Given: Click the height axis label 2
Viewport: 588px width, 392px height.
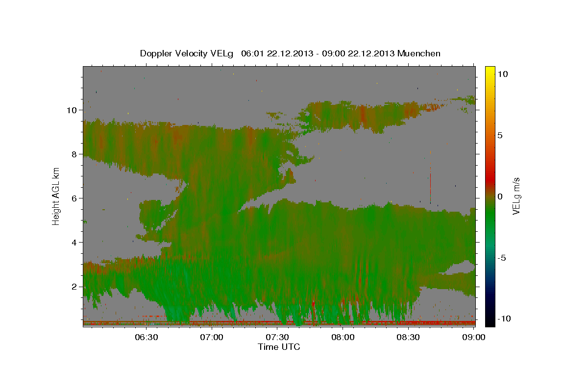Looking at the screenshot, I should point(75,286).
